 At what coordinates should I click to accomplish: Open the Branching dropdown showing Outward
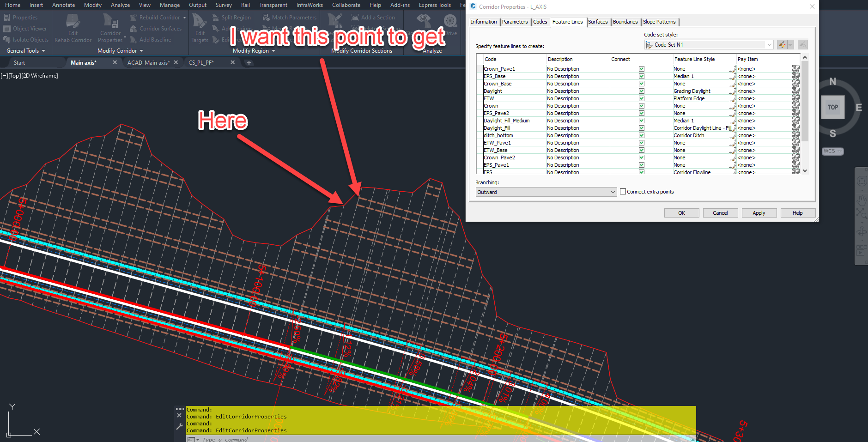[x=613, y=191]
